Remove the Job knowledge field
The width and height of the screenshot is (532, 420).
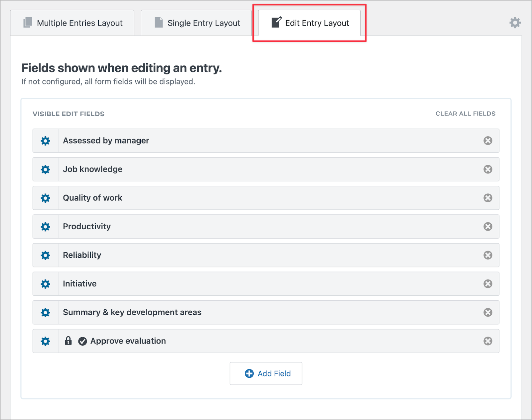click(488, 169)
